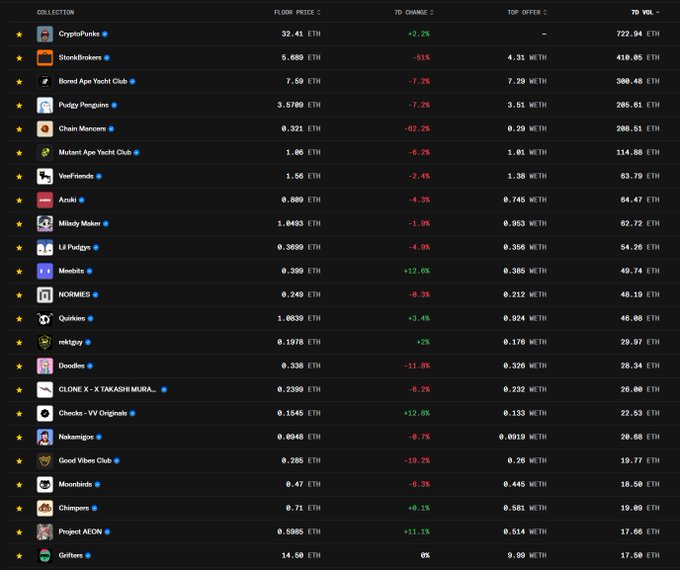Open the Meebits purple avatar icon
This screenshot has height=570, width=680.
(x=45, y=271)
